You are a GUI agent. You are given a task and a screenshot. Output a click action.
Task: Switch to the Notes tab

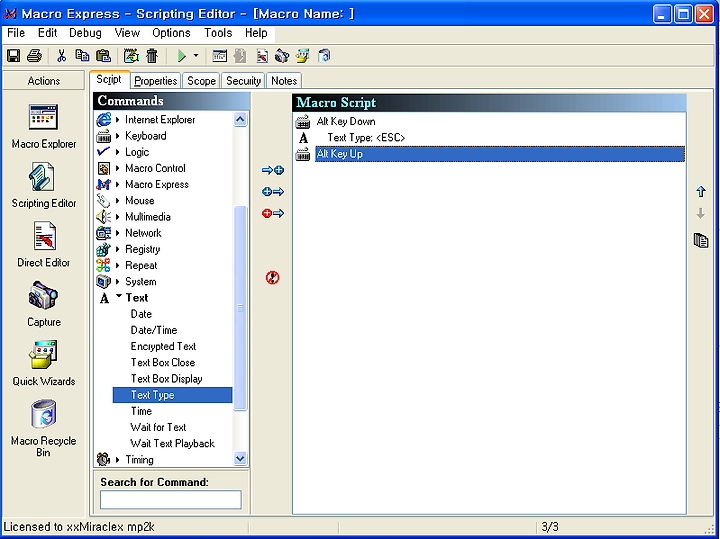[x=284, y=81]
